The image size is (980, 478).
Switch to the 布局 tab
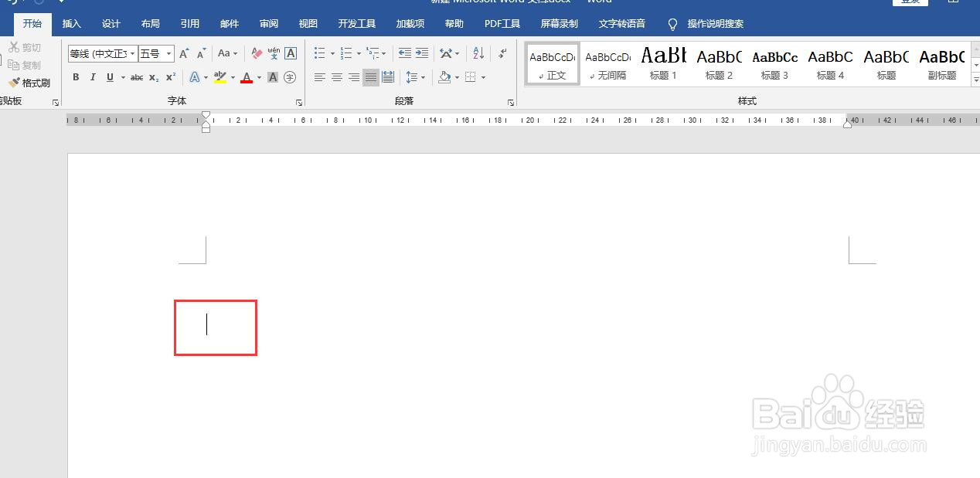coord(151,24)
